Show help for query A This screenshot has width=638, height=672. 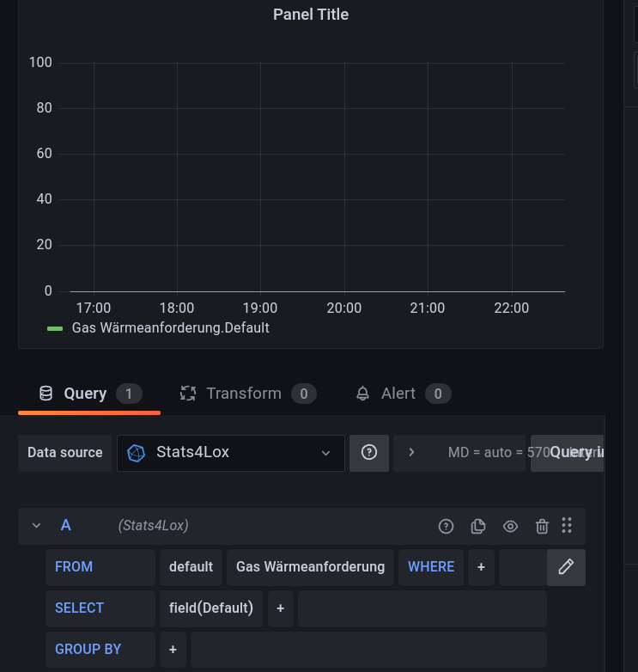pos(446,526)
